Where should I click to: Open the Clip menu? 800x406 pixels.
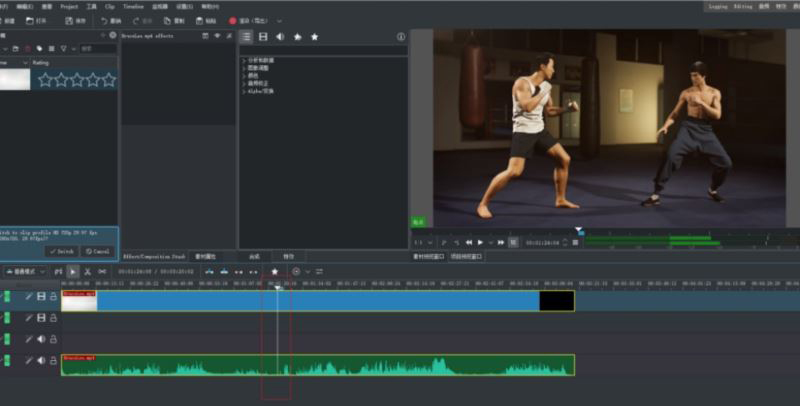click(x=110, y=7)
